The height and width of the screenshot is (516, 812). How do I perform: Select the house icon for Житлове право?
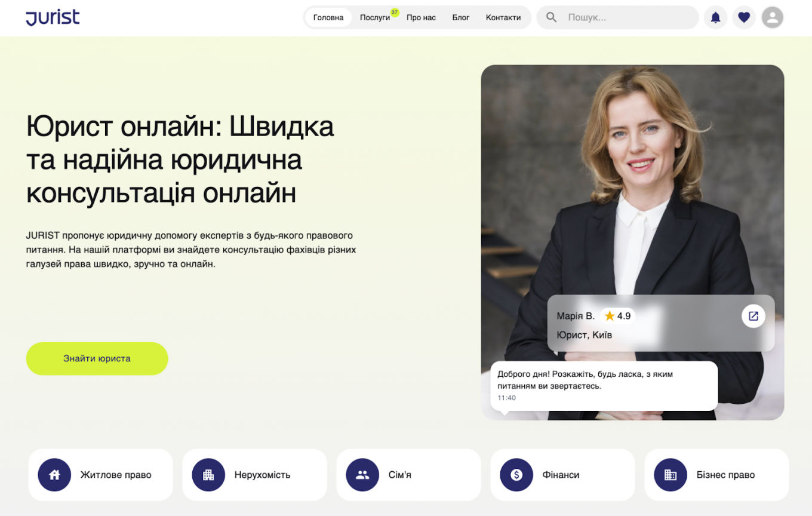point(54,474)
